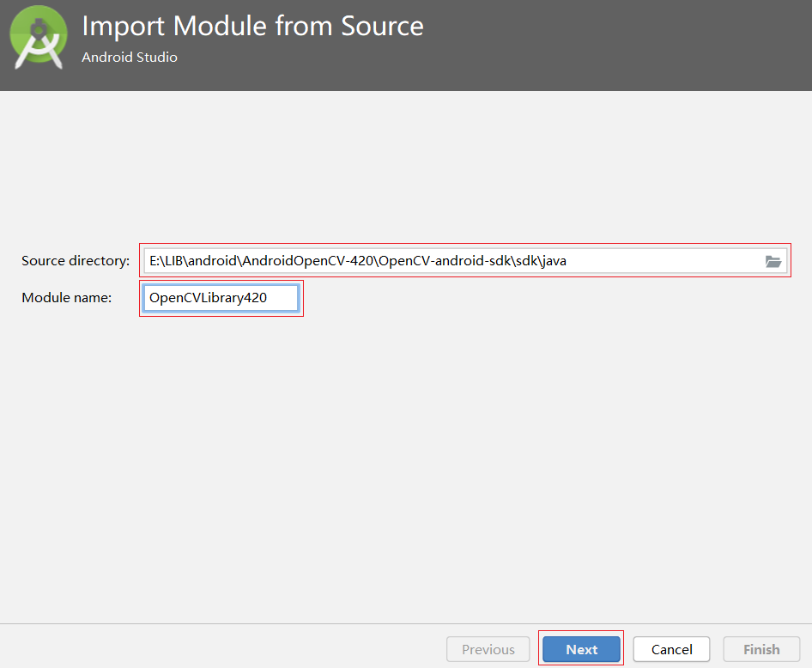
Task: Click inside the Source directory path field
Action: pyautogui.click(x=429, y=260)
